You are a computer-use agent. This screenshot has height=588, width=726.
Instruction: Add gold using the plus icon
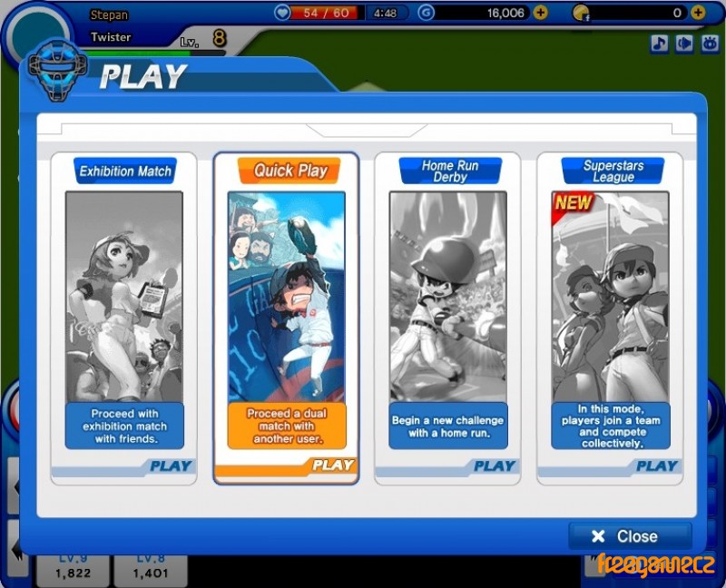pyautogui.click(x=541, y=13)
